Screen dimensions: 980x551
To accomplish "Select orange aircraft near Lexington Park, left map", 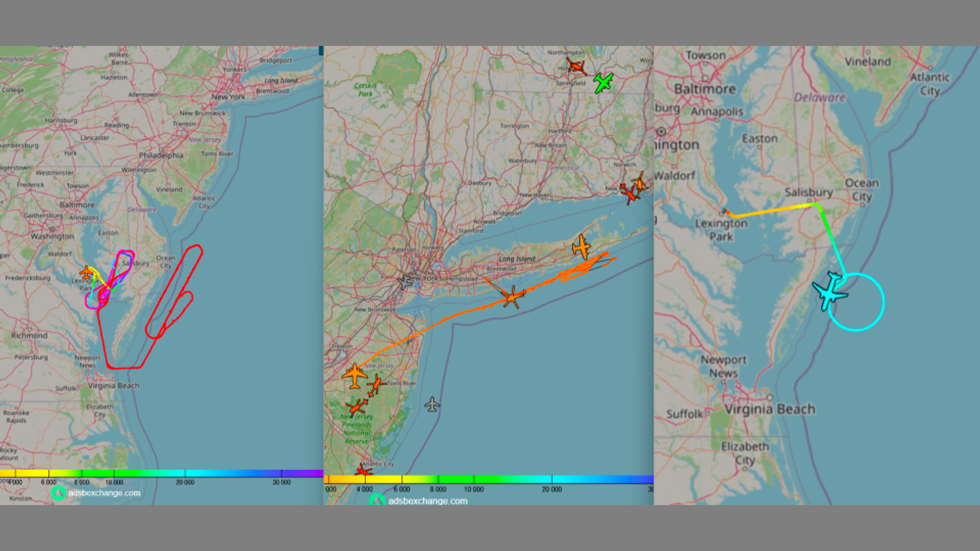I will [x=87, y=272].
